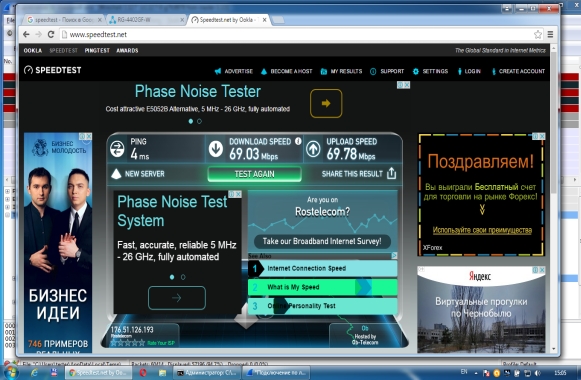Click page scrollbar down arrow
The height and width of the screenshot is (380, 581).
pyautogui.click(x=554, y=349)
